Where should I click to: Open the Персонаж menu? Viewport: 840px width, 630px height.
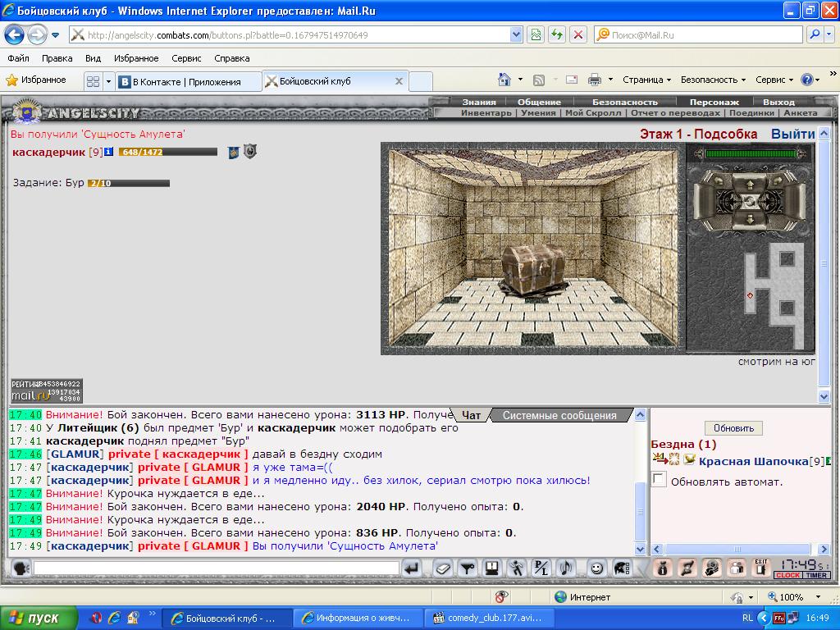(714, 102)
